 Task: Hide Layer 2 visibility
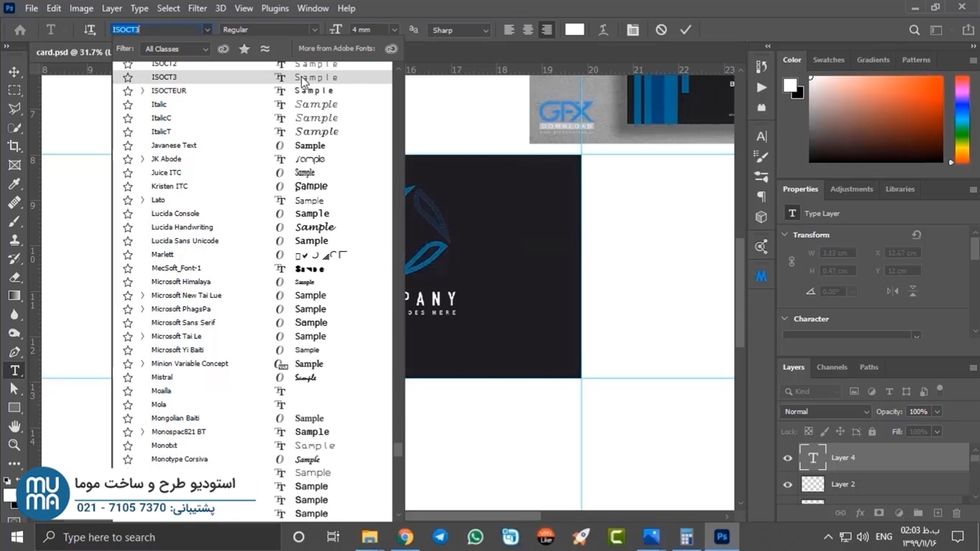[788, 484]
